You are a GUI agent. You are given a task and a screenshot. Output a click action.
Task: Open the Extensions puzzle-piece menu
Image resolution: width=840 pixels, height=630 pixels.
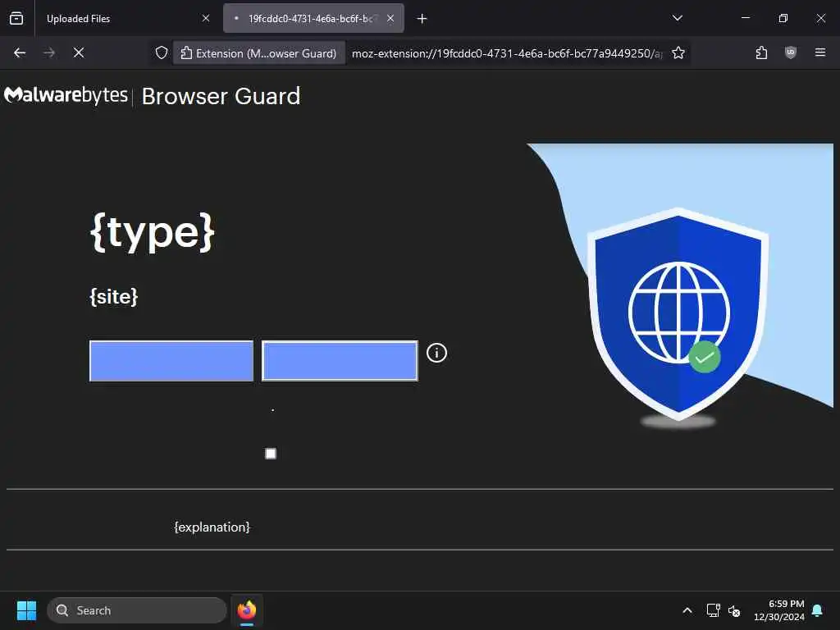(x=761, y=52)
